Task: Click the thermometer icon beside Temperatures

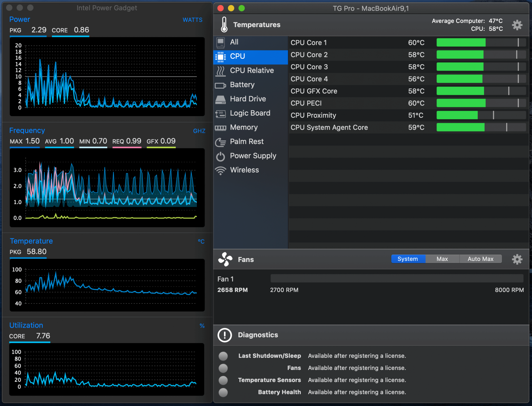Action: [224, 24]
